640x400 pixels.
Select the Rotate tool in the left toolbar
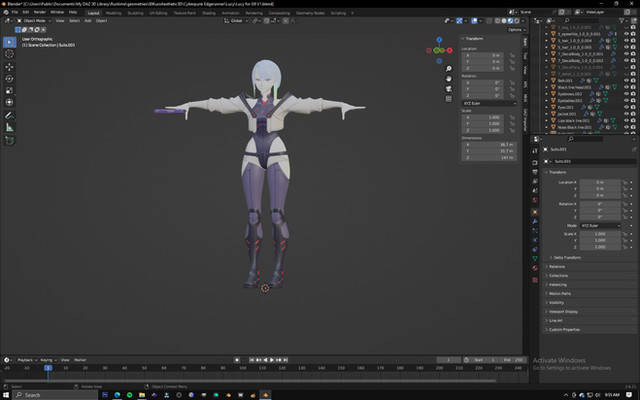(10, 78)
